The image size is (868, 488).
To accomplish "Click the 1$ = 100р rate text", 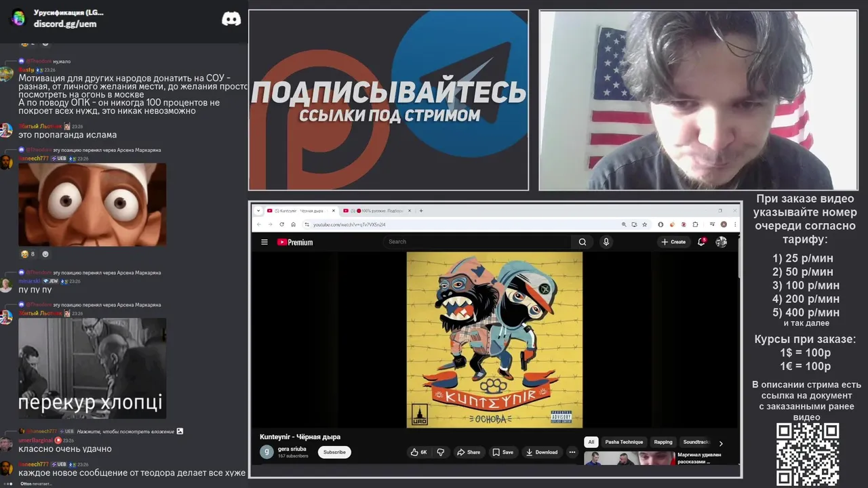I will coord(806,352).
